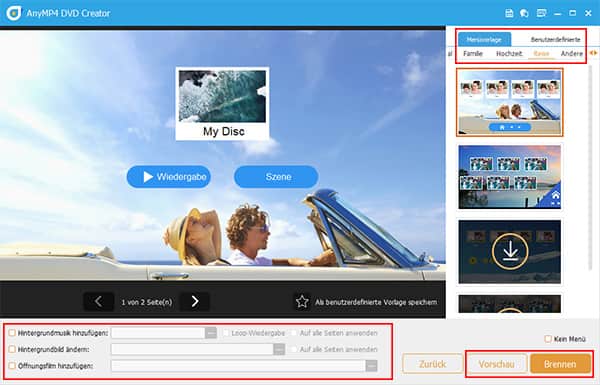Screen dimensions: 600x385
Task: Go to previous menu page arrow
Action: (98, 302)
